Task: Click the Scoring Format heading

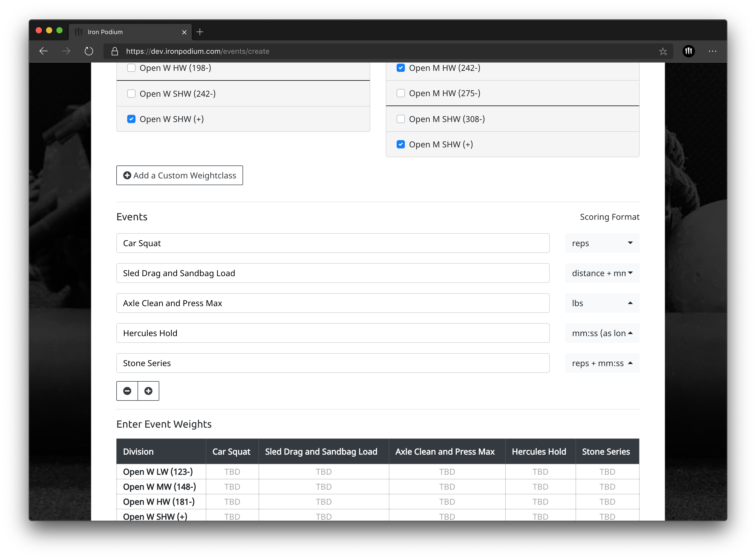Action: 609,217
